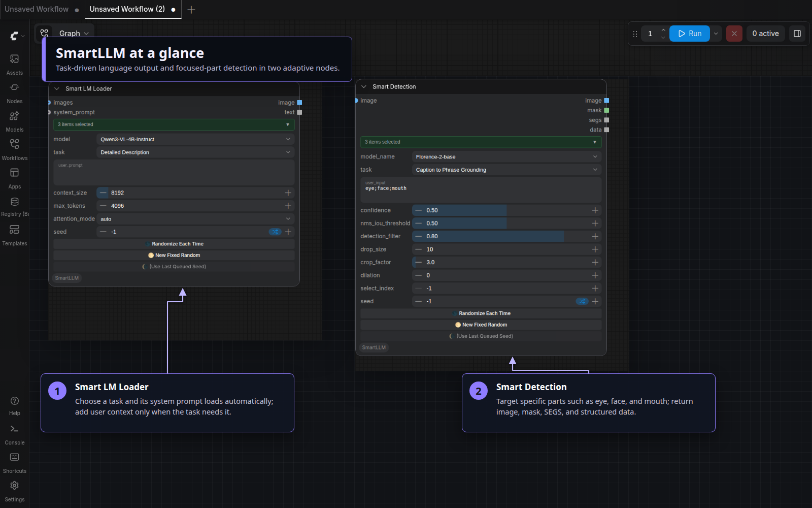This screenshot has height=508, width=812.
Task: Open the Nodes sidebar panel
Action: point(14,93)
